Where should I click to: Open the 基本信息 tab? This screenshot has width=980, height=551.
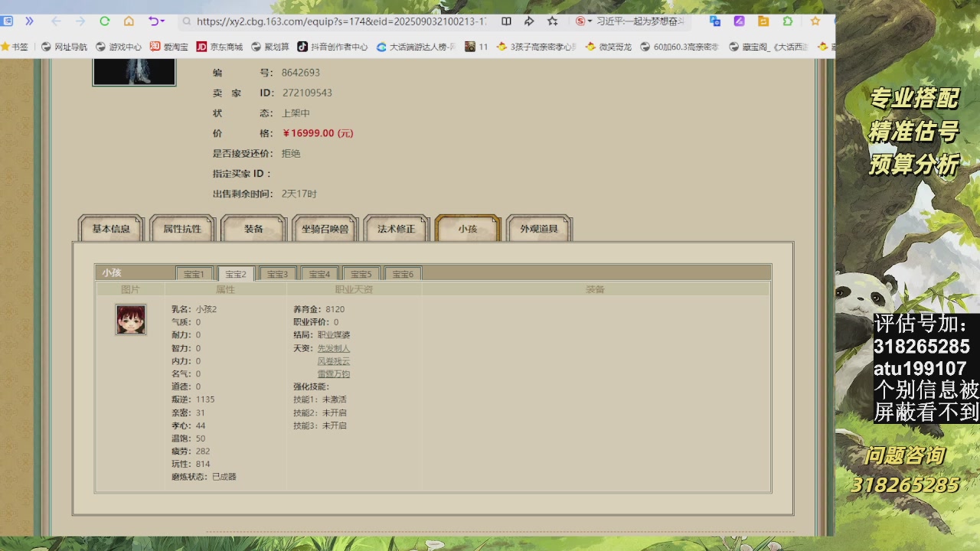[111, 229]
